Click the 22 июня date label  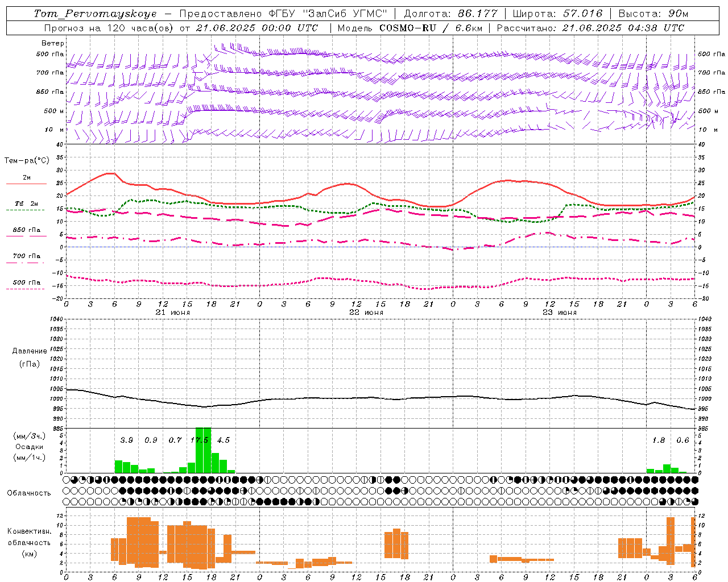366,313
